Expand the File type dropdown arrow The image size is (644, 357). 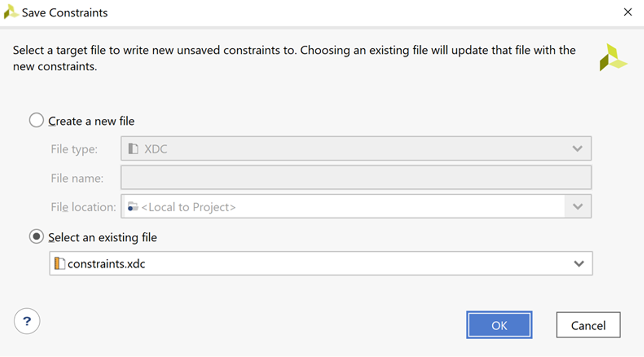(x=577, y=149)
